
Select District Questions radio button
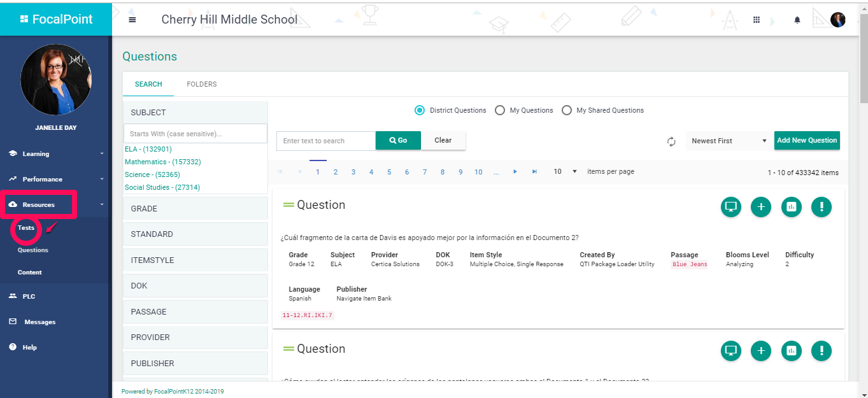pyautogui.click(x=420, y=110)
